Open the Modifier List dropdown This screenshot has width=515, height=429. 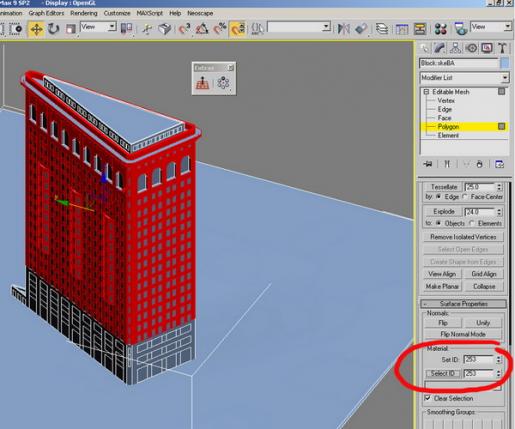click(464, 78)
